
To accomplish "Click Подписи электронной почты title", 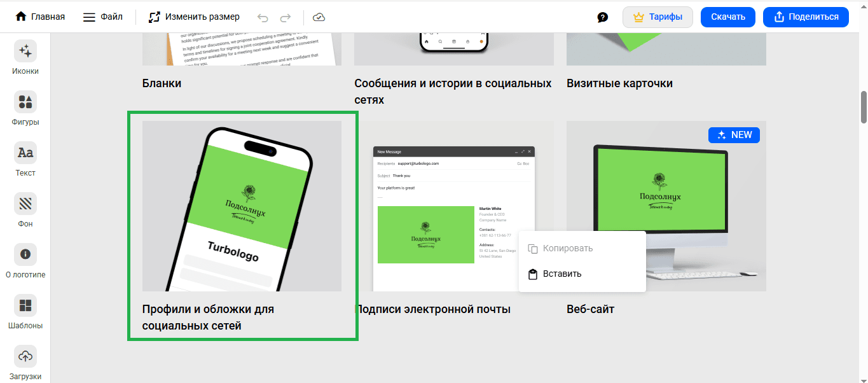I will [432, 310].
